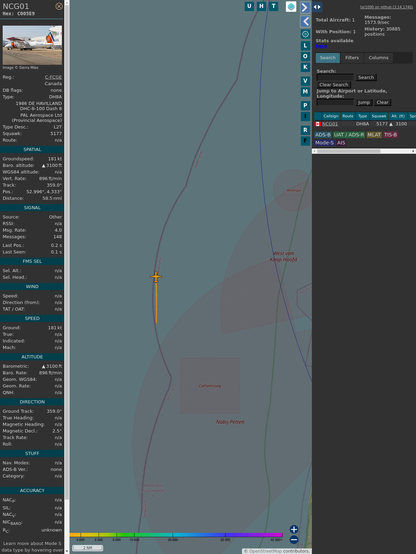Click the P persistence mode button
Viewport: 416px width, 554px height.
(305, 105)
